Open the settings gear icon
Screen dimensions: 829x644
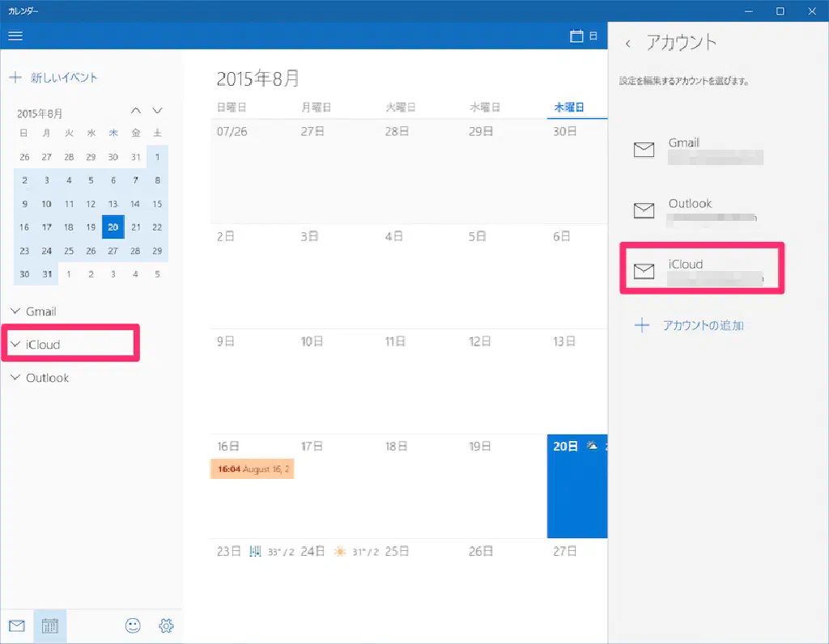click(167, 625)
